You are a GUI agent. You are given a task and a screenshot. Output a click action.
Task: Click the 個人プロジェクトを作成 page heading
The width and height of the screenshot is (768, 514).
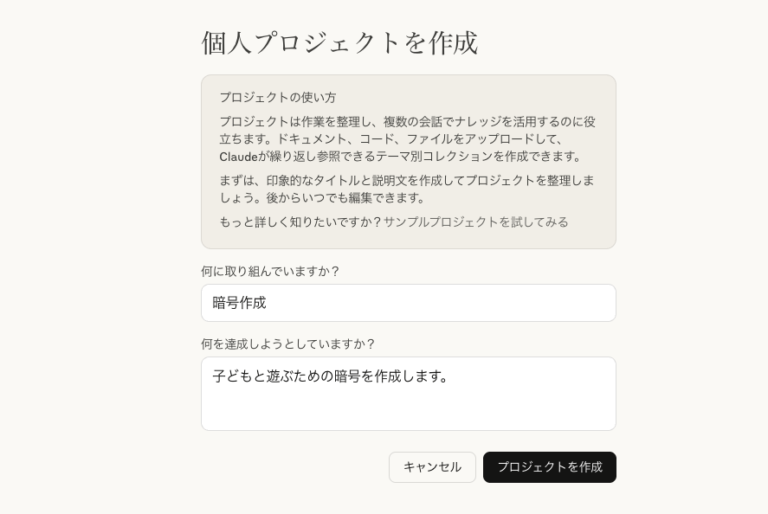339,43
